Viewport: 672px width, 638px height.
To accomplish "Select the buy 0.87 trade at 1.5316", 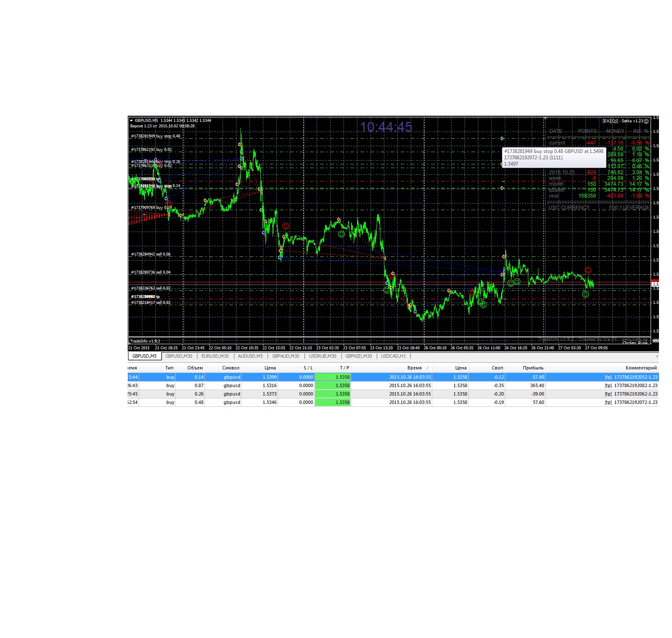I will pos(393,385).
